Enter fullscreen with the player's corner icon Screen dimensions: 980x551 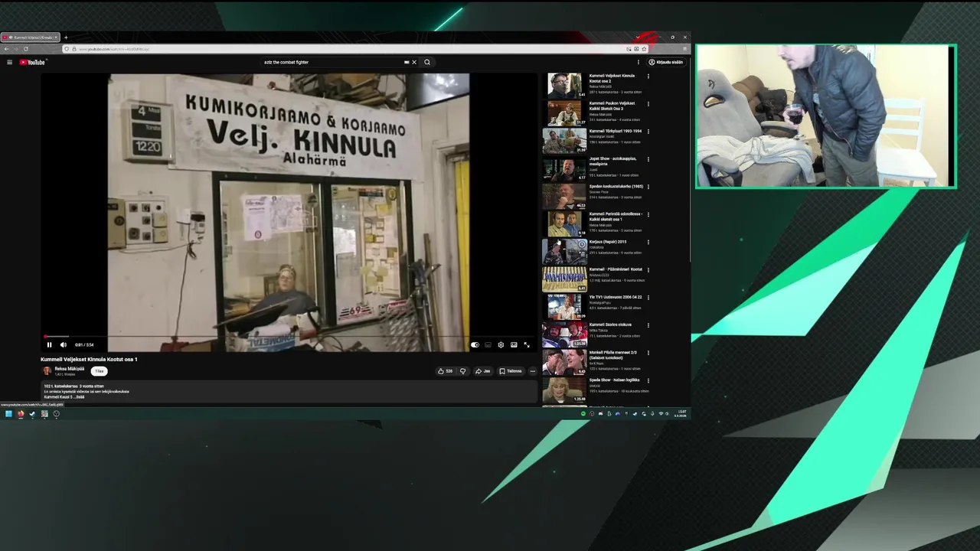point(527,345)
